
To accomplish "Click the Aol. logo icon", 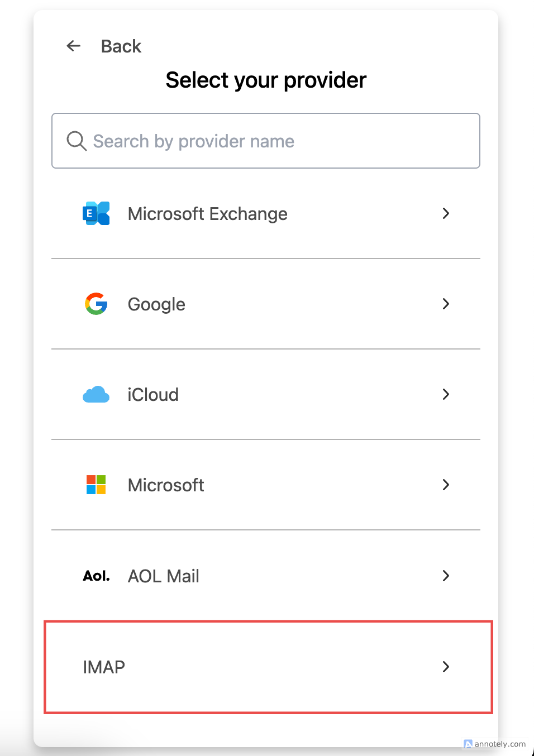I will click(x=96, y=576).
